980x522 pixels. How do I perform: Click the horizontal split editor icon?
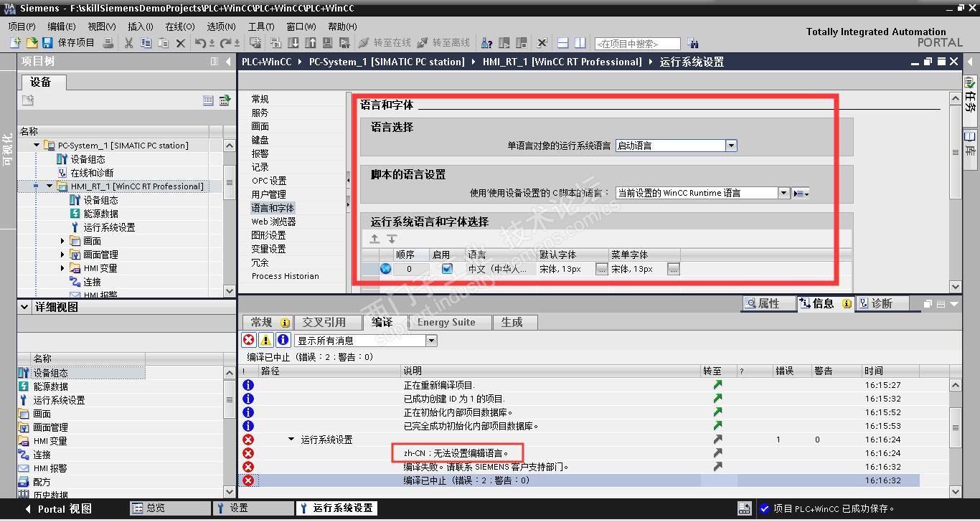tap(563, 43)
